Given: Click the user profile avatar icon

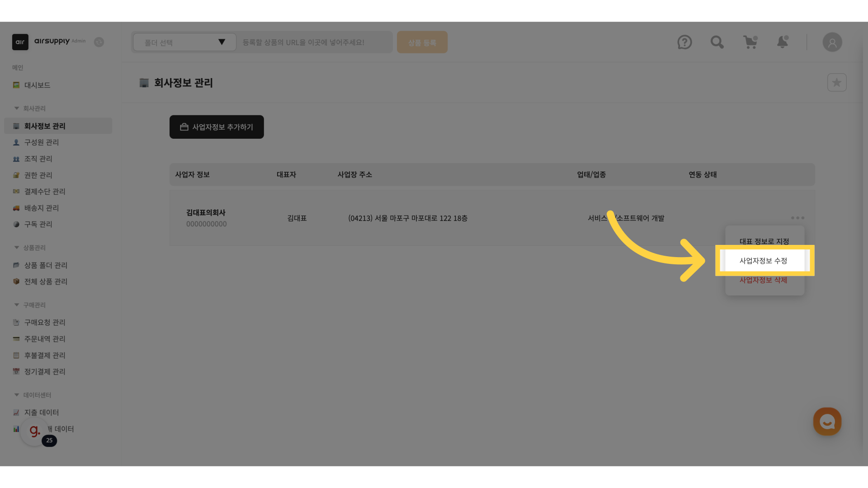Looking at the screenshot, I should 832,42.
